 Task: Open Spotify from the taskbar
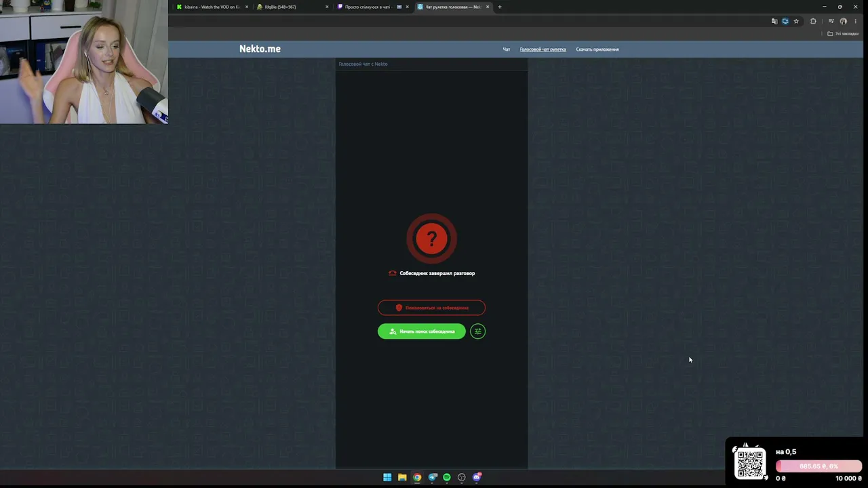coord(447,477)
